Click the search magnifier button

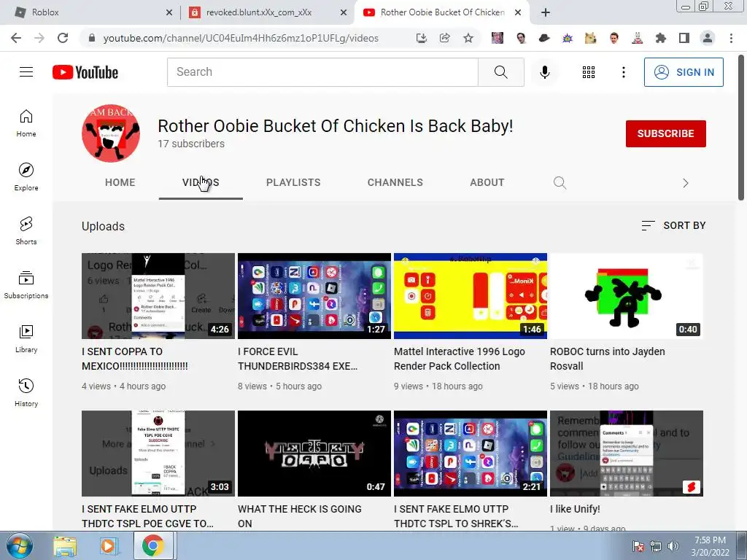coord(500,72)
